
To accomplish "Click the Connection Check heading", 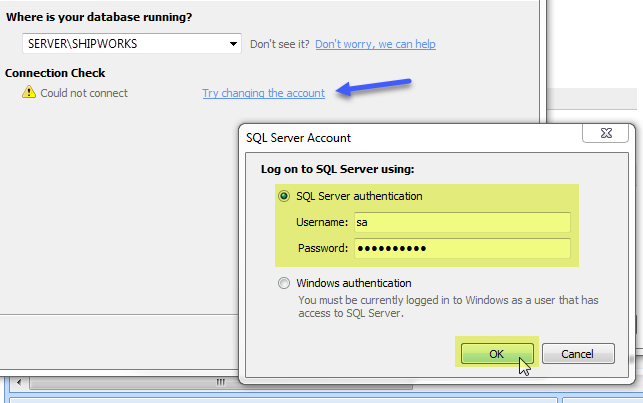I will 55,73.
